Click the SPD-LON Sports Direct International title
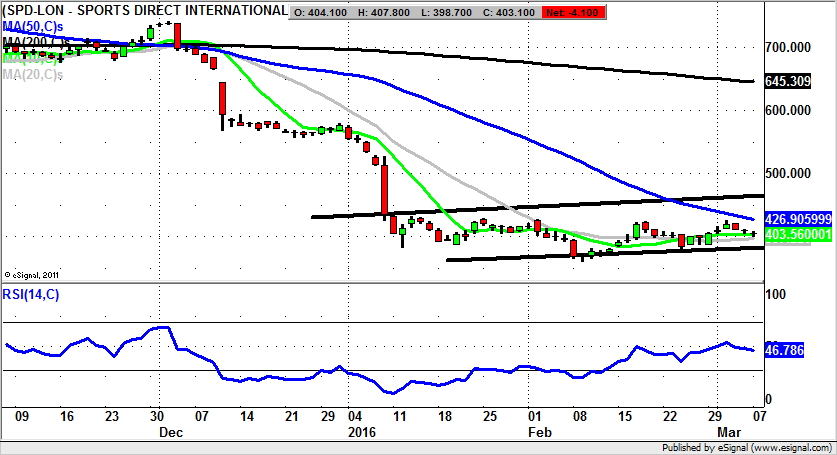The image size is (837, 455). click(x=143, y=11)
